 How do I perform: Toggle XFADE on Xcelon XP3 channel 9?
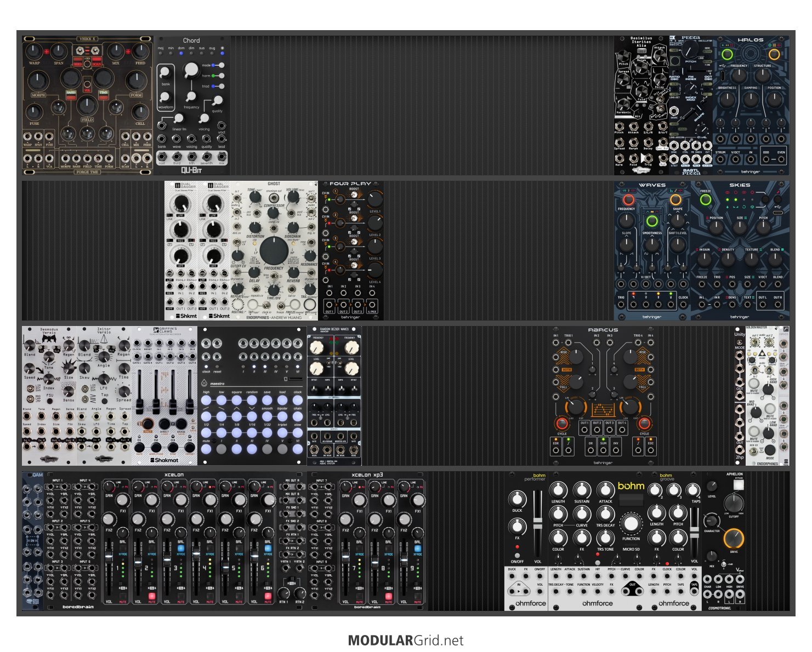[x=418, y=548]
